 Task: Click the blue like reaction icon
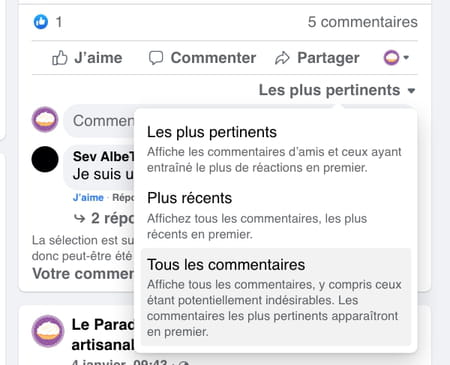(41, 22)
